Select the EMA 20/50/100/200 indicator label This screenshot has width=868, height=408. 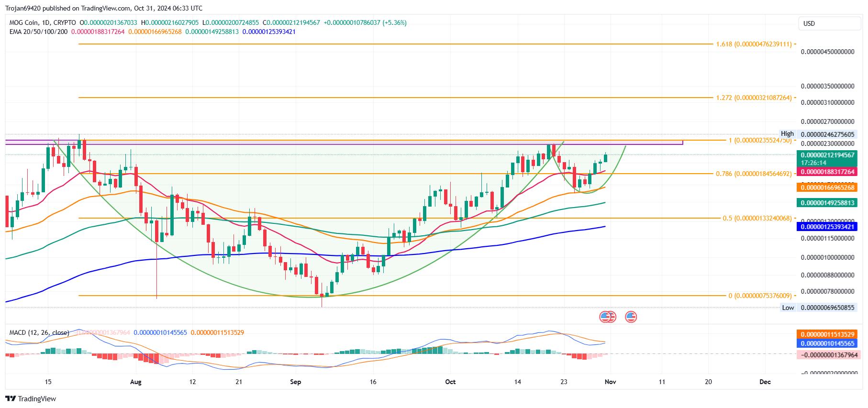pyautogui.click(x=38, y=32)
